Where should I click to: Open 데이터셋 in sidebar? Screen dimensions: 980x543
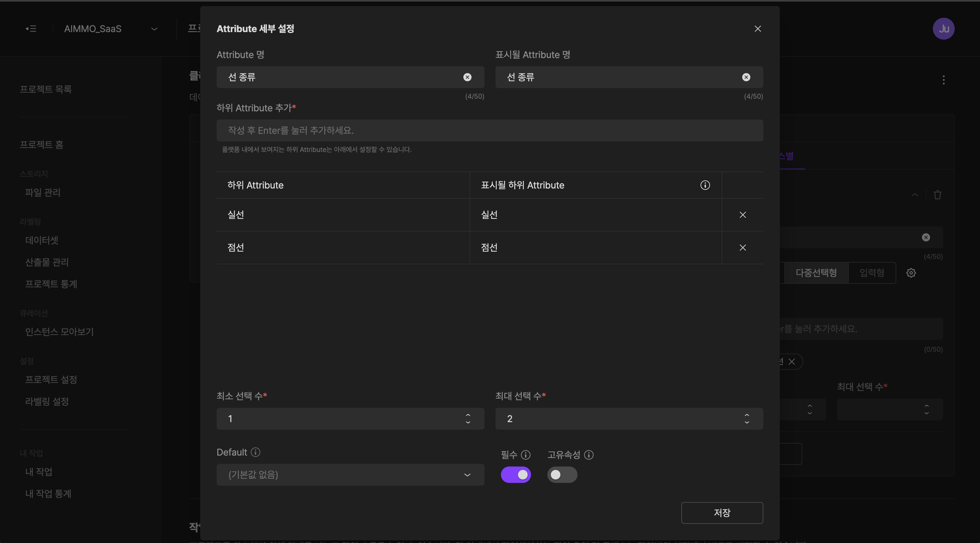(41, 240)
